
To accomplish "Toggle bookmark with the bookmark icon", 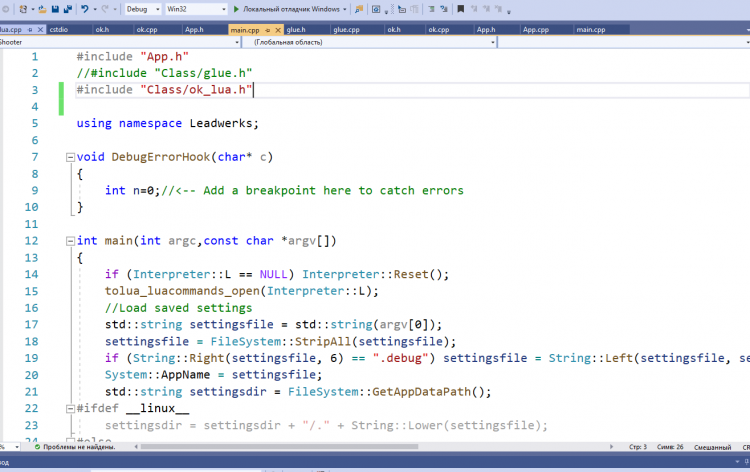I will tap(460, 9).
